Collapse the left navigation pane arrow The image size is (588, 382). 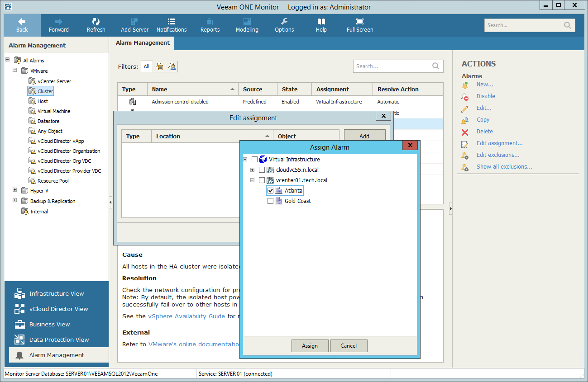pyautogui.click(x=110, y=203)
